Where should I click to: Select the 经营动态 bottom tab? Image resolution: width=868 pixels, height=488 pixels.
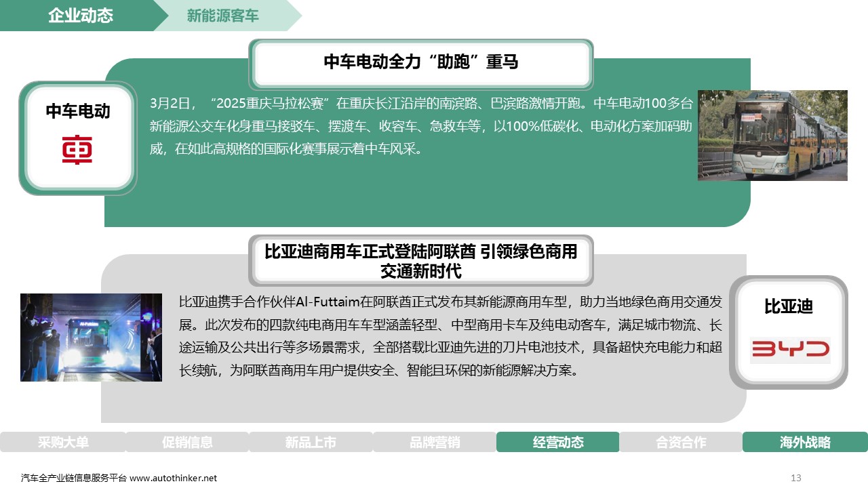click(x=558, y=443)
